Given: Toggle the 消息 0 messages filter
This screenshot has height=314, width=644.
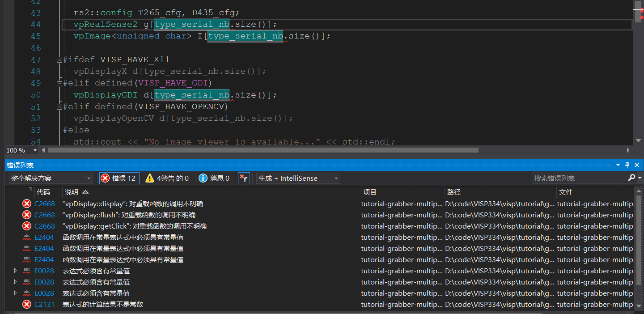Looking at the screenshot, I should click(x=214, y=178).
